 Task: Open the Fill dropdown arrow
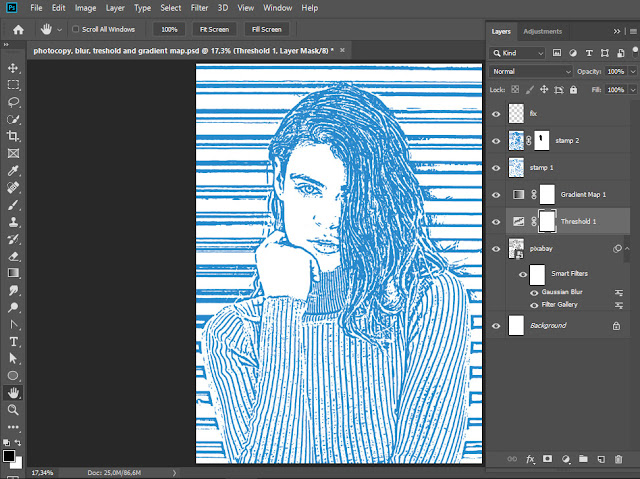tap(633, 90)
